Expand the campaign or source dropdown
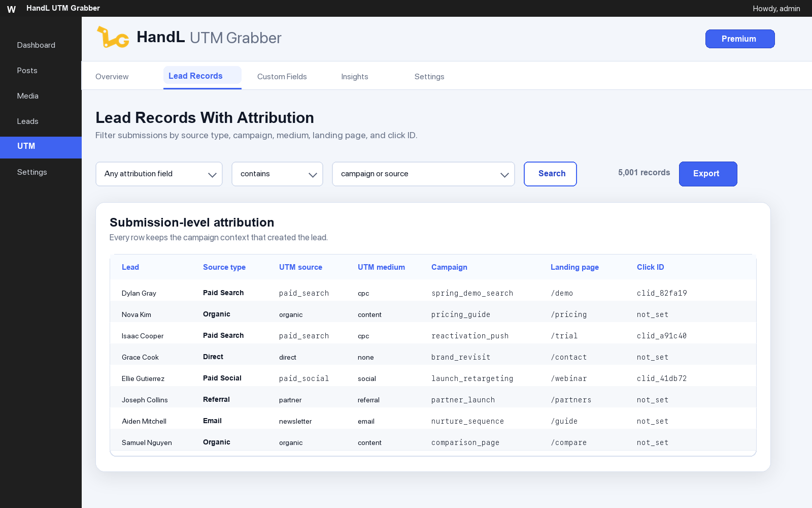This screenshot has width=812, height=508. [x=423, y=174]
